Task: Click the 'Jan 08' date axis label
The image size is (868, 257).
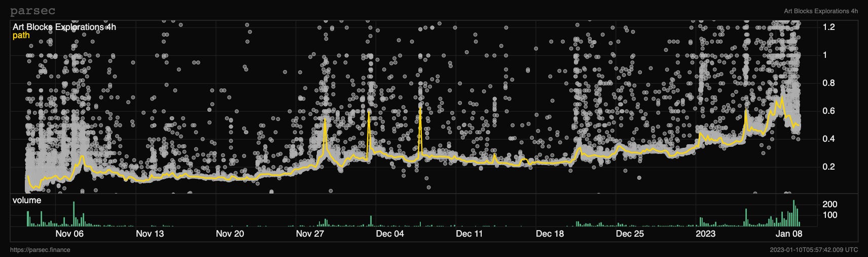Action: coord(789,234)
